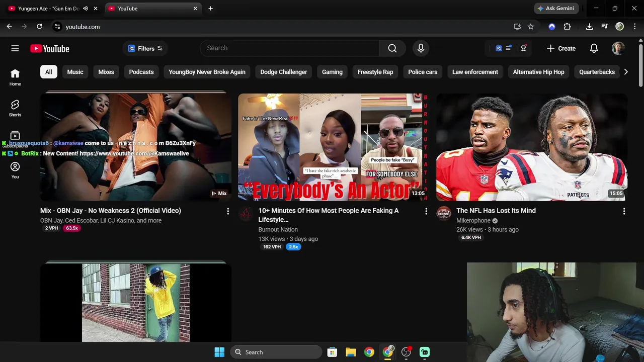Image resolution: width=644 pixels, height=362 pixels.
Task: Open '10+ Minutes Of How Most People' title
Action: pos(329,215)
